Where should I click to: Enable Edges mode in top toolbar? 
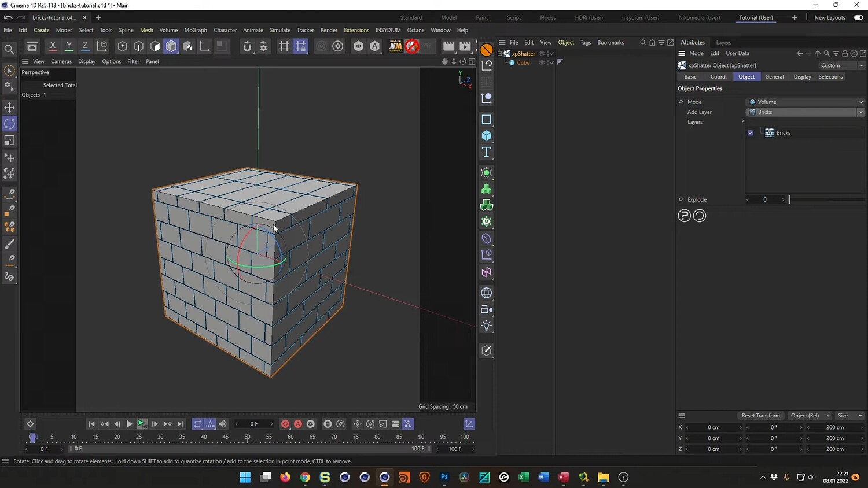point(139,46)
